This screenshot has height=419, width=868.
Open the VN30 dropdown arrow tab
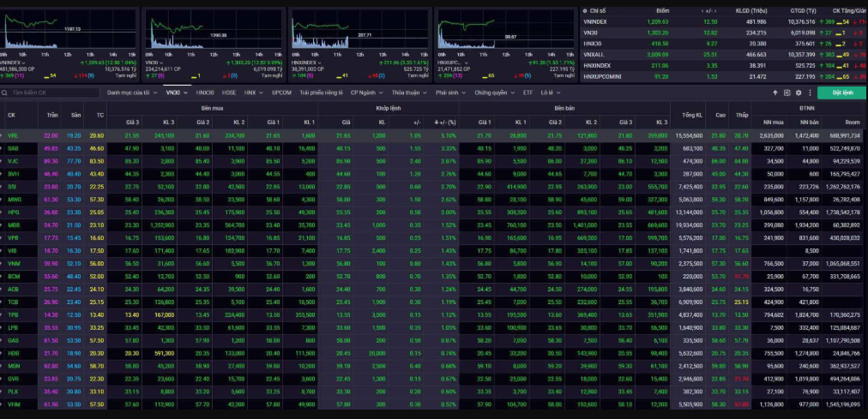(185, 93)
